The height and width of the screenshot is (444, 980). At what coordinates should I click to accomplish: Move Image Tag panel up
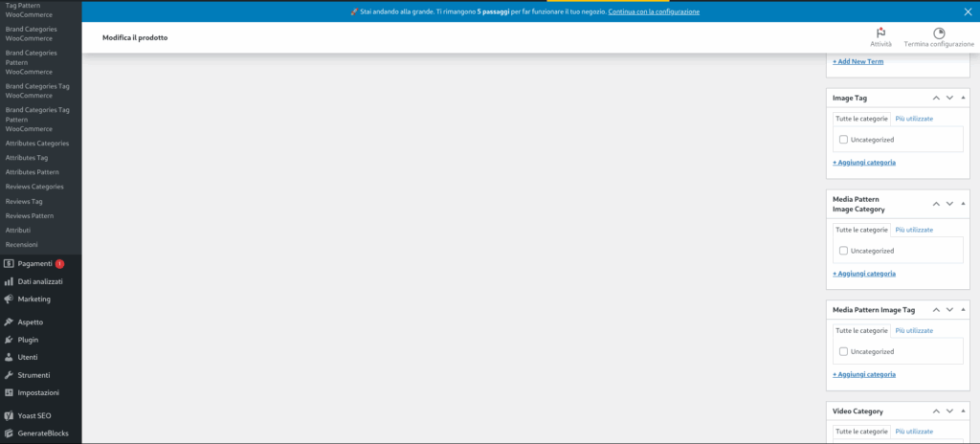pos(936,99)
